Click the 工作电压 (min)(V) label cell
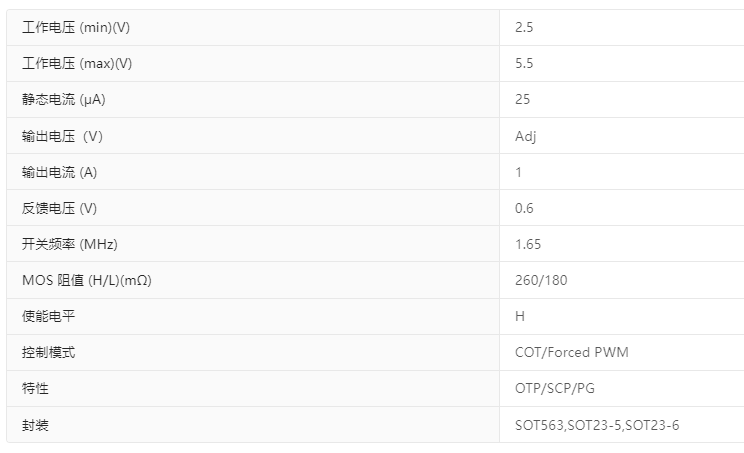744x453 pixels. click(x=76, y=27)
